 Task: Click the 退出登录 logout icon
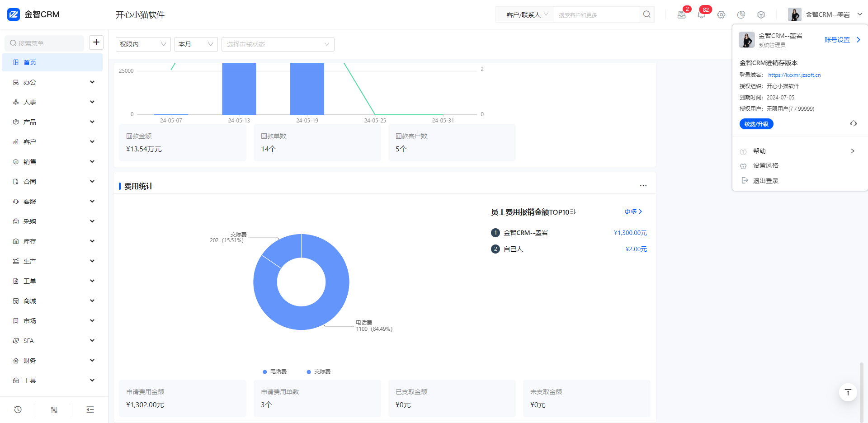745,180
